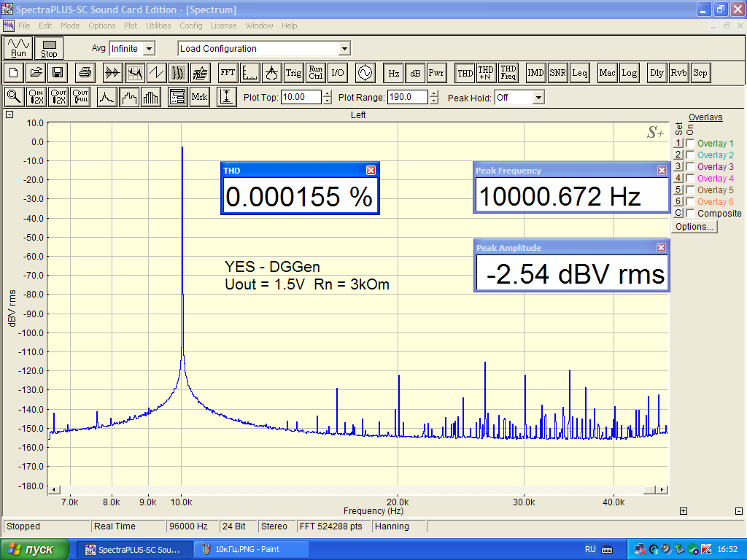Click into the Plot Range value field
Image resolution: width=747 pixels, height=560 pixels.
pos(407,97)
